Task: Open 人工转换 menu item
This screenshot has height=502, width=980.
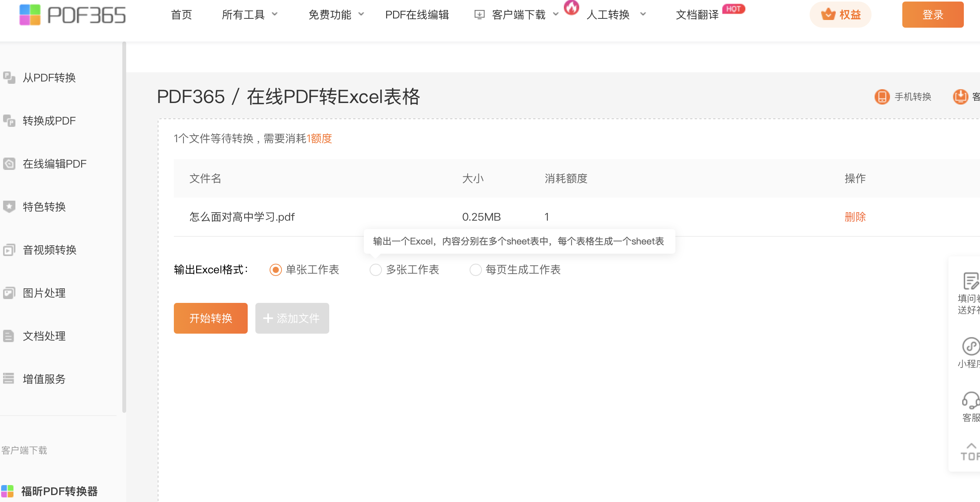Action: coord(608,15)
